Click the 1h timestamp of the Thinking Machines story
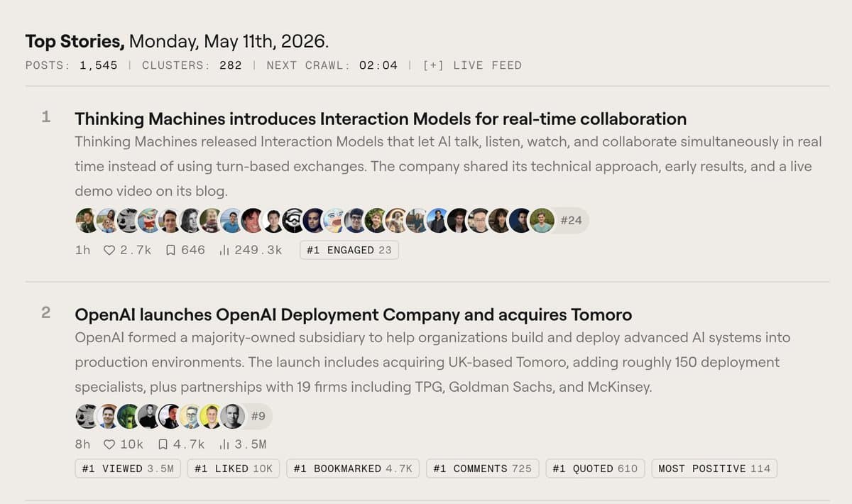 click(x=82, y=250)
